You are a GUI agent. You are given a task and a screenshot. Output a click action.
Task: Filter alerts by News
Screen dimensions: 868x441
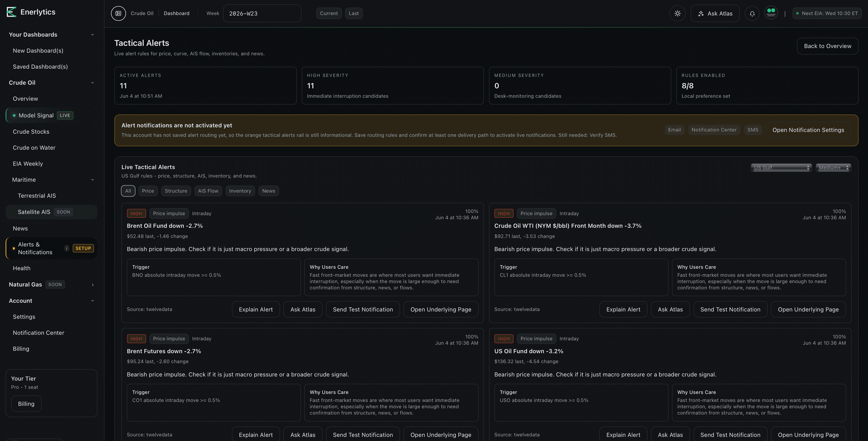coord(268,191)
